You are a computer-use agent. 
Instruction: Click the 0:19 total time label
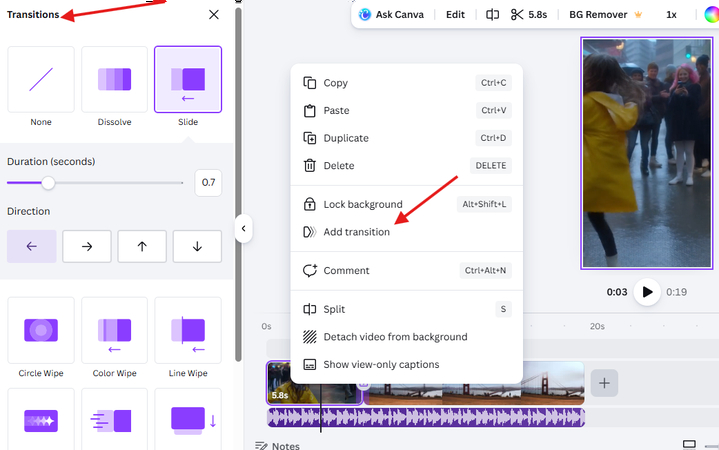point(676,292)
